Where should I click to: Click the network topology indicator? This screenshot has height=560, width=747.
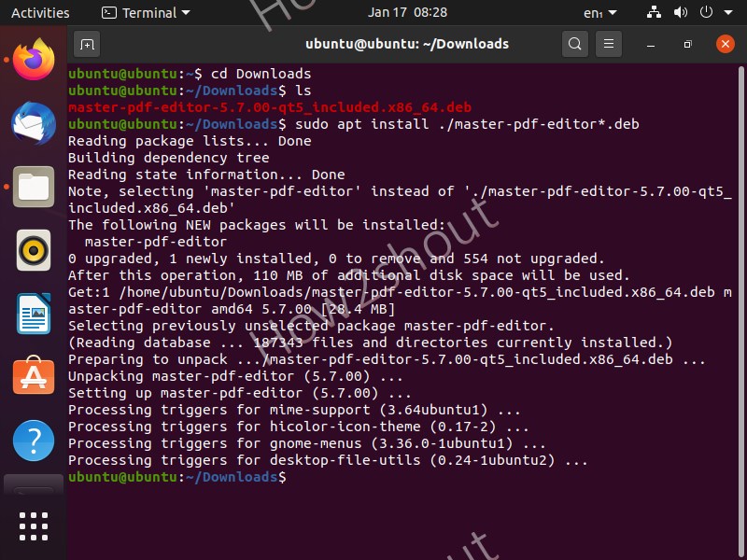pyautogui.click(x=654, y=13)
